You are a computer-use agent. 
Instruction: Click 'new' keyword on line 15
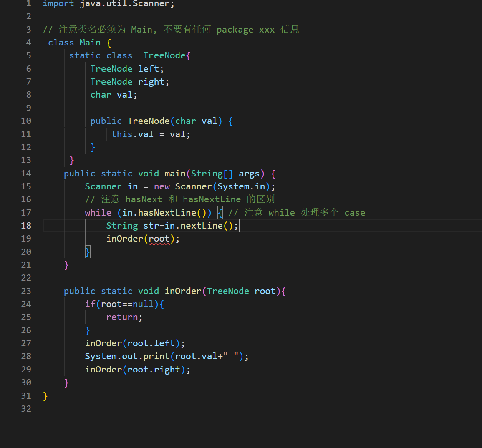162,186
